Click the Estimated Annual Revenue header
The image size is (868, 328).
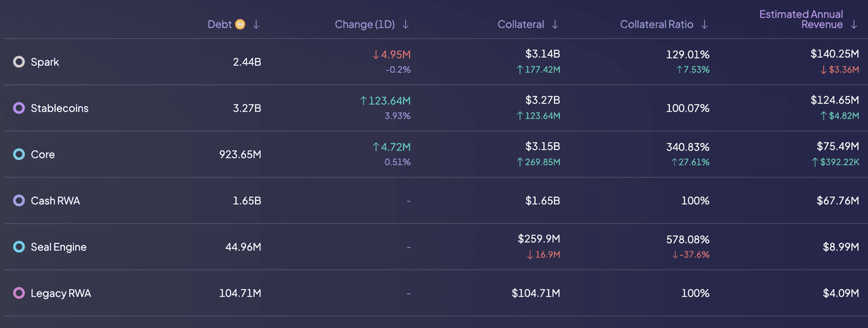(x=801, y=19)
